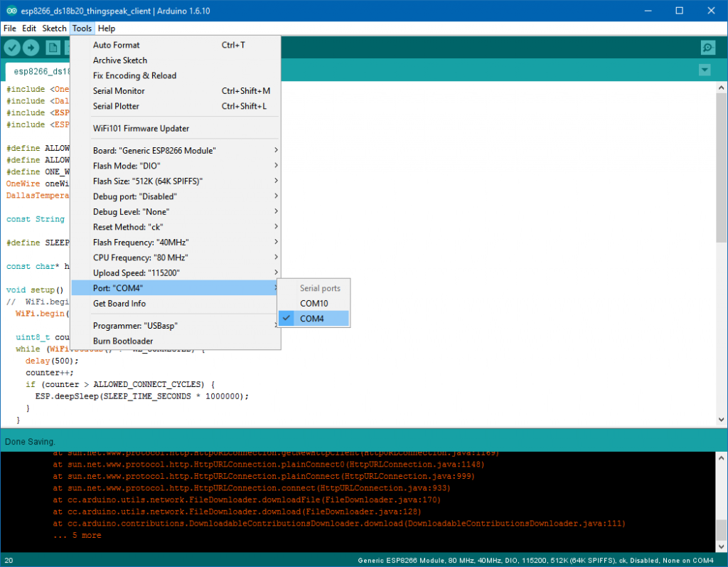Image resolution: width=728 pixels, height=567 pixels.
Task: Choose COM10 in the serial ports list
Action: click(314, 303)
